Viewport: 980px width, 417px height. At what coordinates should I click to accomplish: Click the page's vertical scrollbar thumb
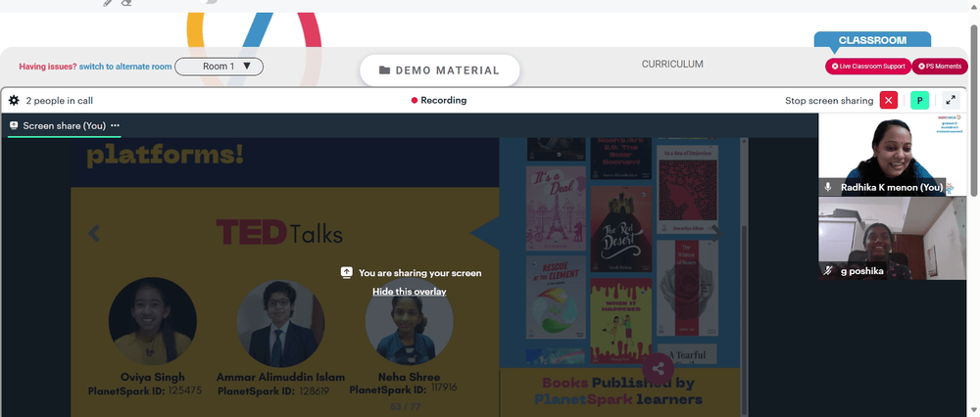pyautogui.click(x=974, y=110)
